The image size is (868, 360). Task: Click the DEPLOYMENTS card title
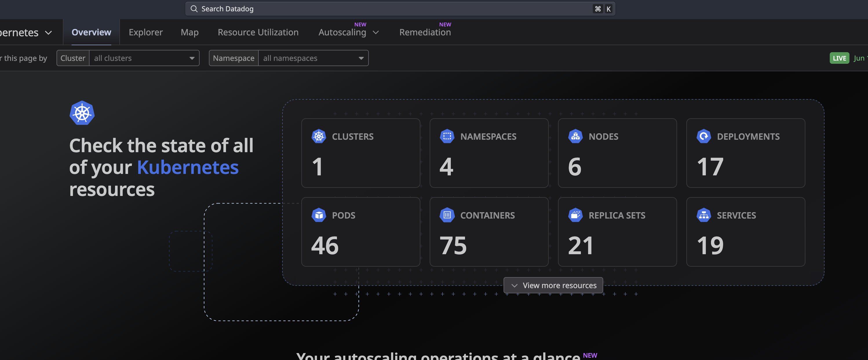(748, 136)
